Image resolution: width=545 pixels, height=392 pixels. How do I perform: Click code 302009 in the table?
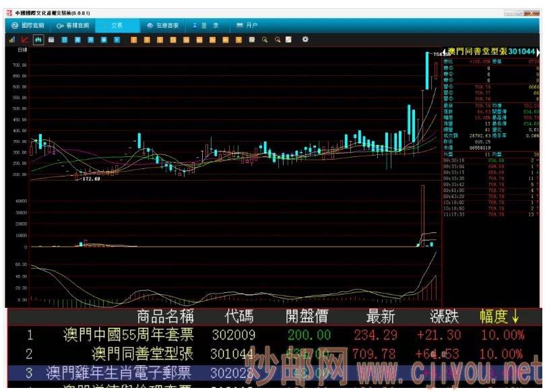[x=234, y=335]
